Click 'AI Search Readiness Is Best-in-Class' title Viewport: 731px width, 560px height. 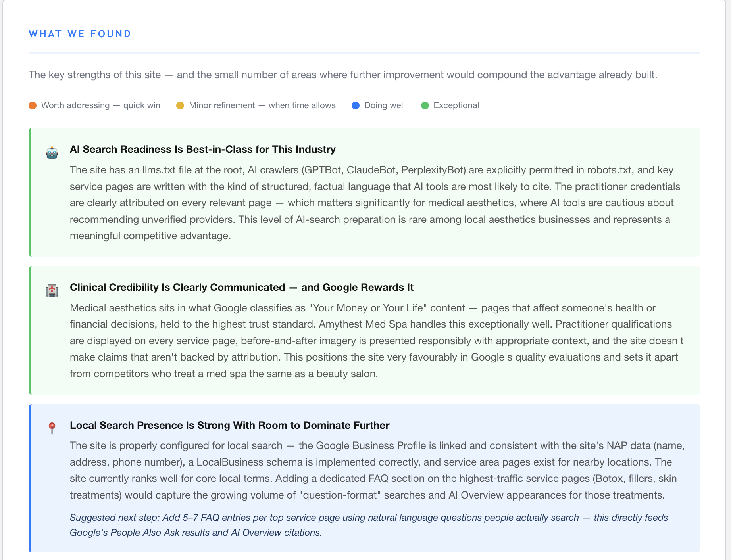tap(203, 149)
